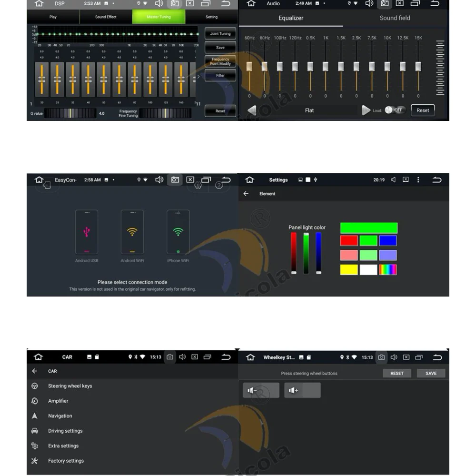Open home from the Audio screen
Image resolution: width=476 pixels, height=476 pixels.
[251, 4]
